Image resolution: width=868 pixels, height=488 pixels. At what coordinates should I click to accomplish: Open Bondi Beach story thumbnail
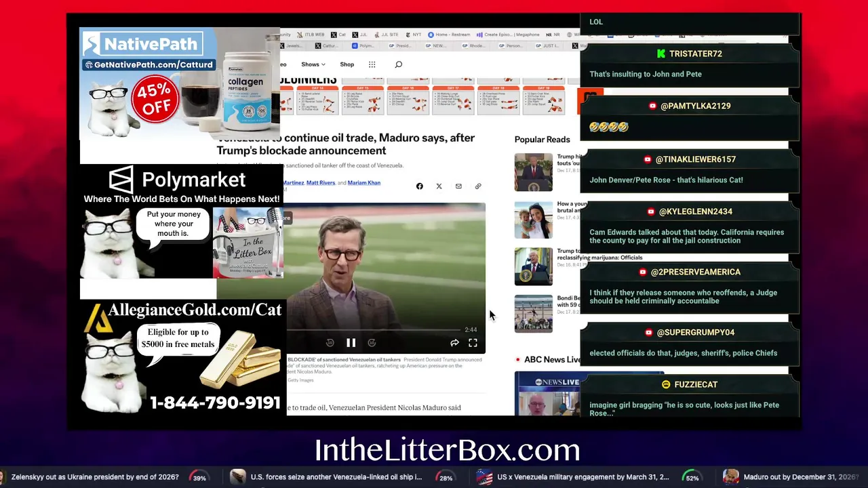coord(533,314)
